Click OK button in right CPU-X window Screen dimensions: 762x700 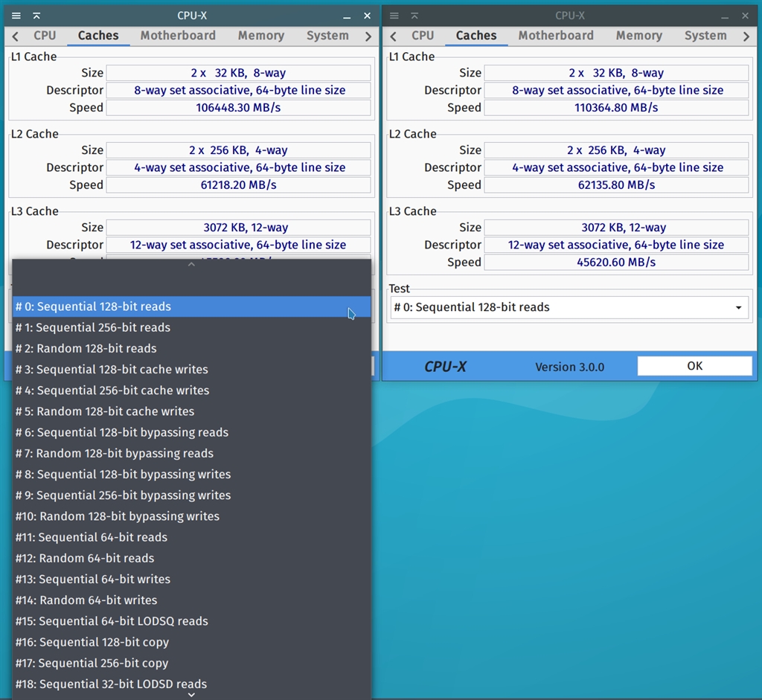(694, 366)
